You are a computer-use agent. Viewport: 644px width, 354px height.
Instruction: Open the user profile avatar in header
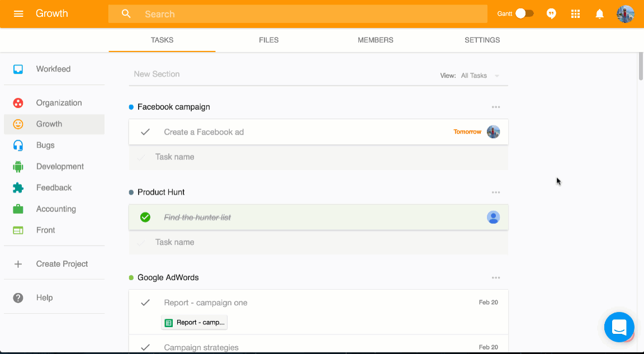click(626, 14)
